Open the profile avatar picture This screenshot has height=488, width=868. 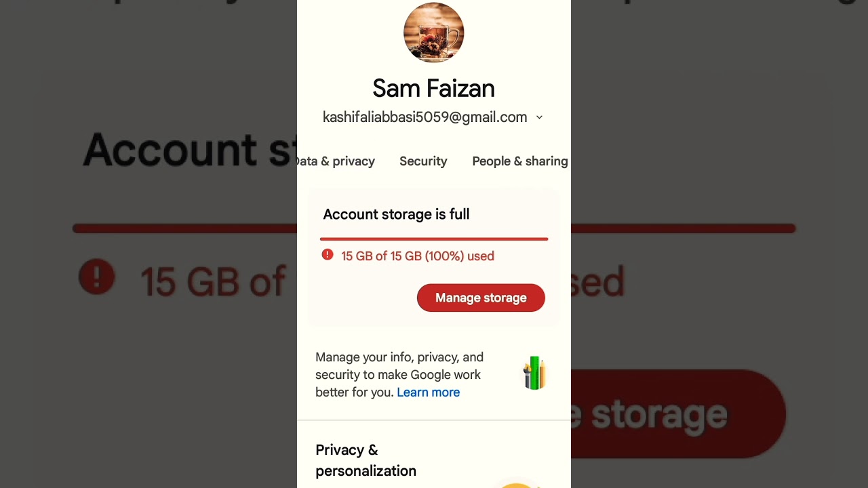coord(434,33)
